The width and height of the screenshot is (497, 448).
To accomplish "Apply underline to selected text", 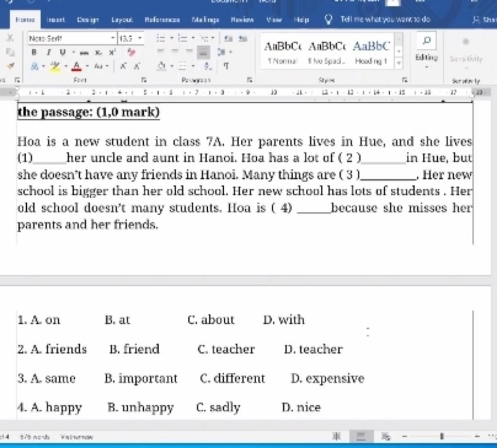I will point(63,52).
